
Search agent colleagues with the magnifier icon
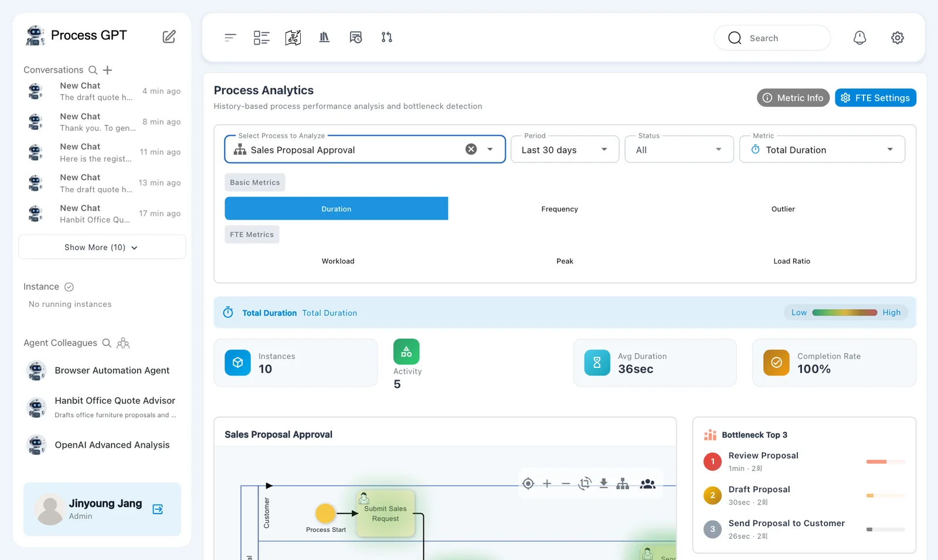tap(107, 343)
